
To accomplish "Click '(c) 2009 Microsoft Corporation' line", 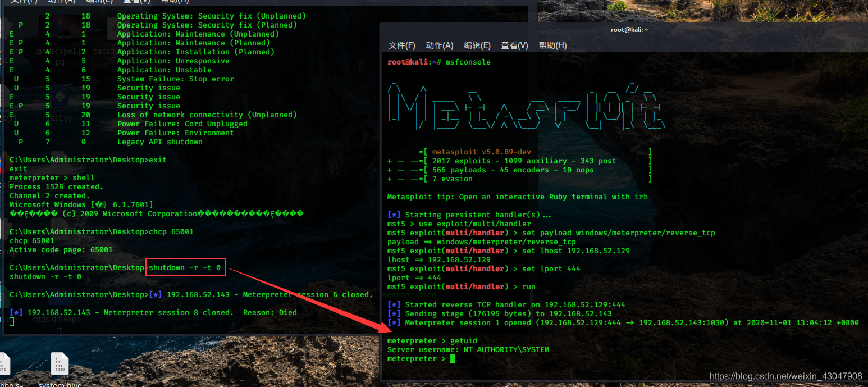I will (157, 213).
